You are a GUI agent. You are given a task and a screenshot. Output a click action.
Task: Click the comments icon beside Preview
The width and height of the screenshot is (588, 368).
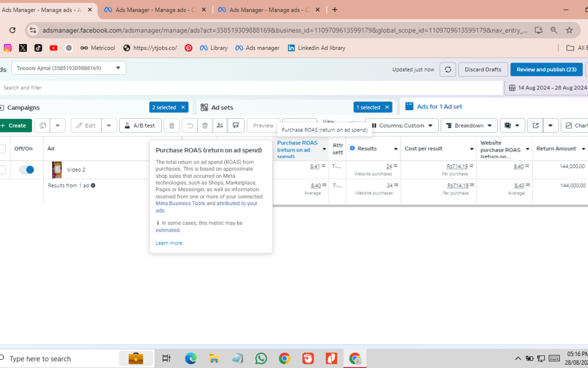236,125
